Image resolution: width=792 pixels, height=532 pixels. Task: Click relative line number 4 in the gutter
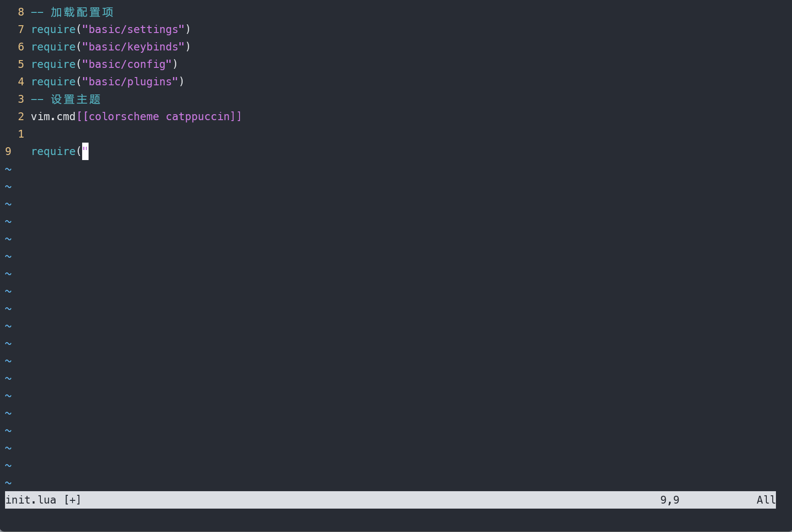pyautogui.click(x=21, y=82)
